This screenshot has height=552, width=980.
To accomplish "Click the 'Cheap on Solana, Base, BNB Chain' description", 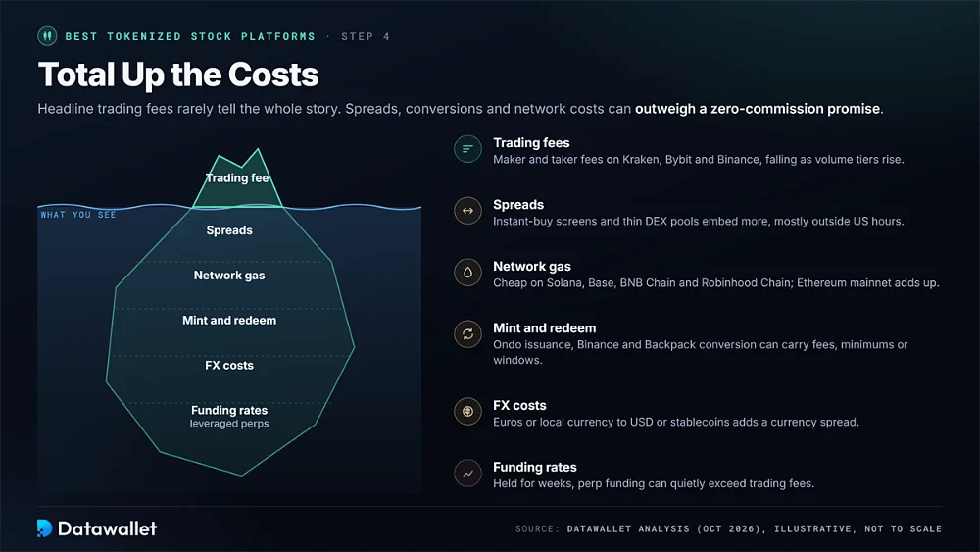I will pos(716,283).
